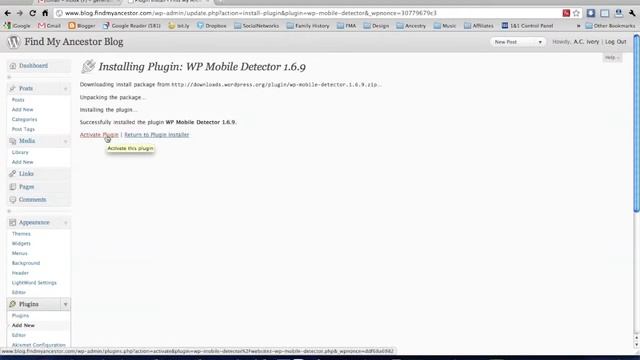Bookmark page with star icon
The image size is (640, 360).
[576, 13]
